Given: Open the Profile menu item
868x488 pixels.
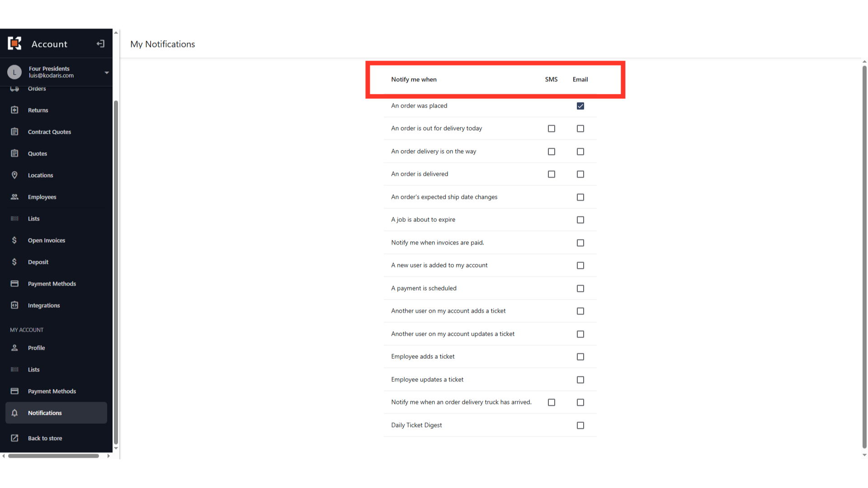Looking at the screenshot, I should point(36,348).
